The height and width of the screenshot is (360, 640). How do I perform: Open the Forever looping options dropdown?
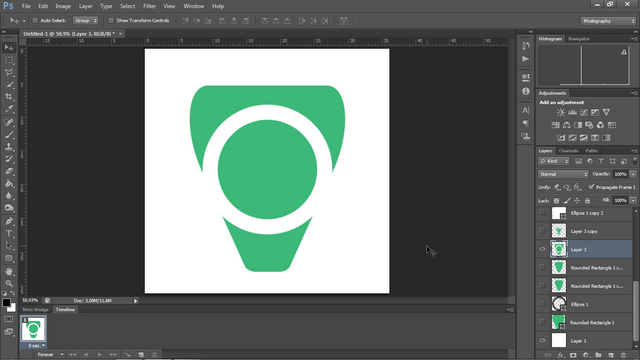pos(50,355)
